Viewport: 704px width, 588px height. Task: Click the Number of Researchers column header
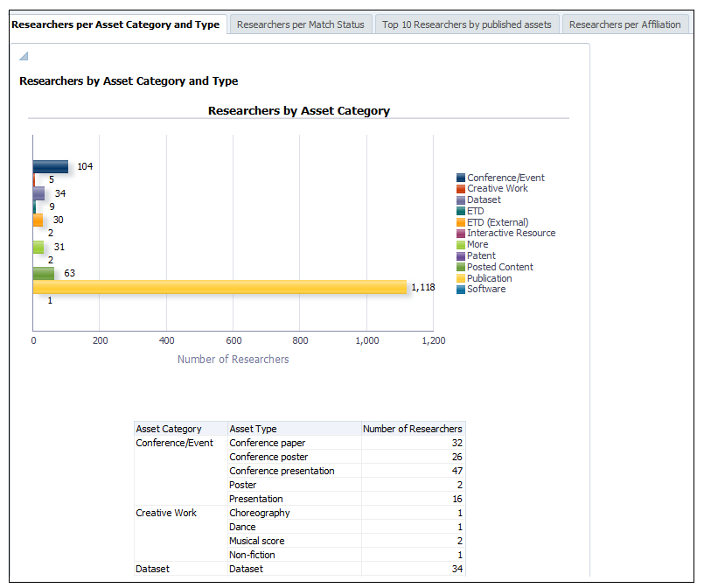[412, 429]
